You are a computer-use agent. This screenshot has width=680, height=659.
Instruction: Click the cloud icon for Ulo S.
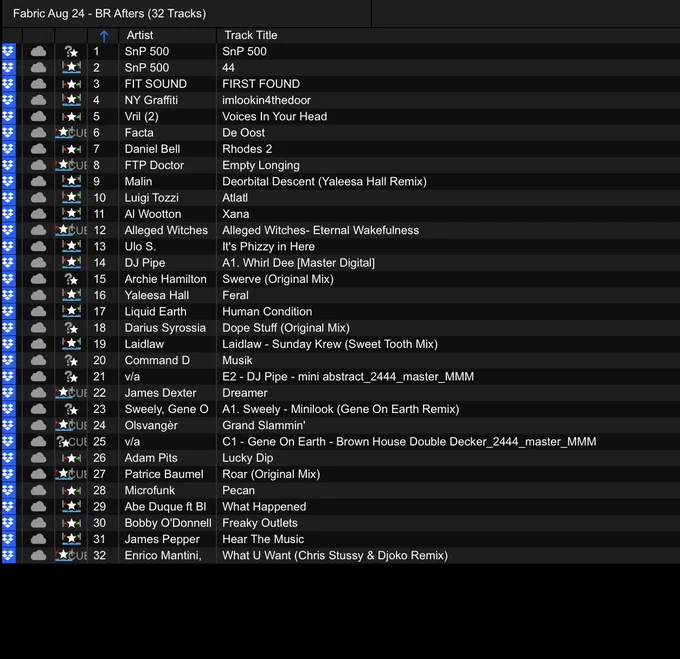point(39,247)
